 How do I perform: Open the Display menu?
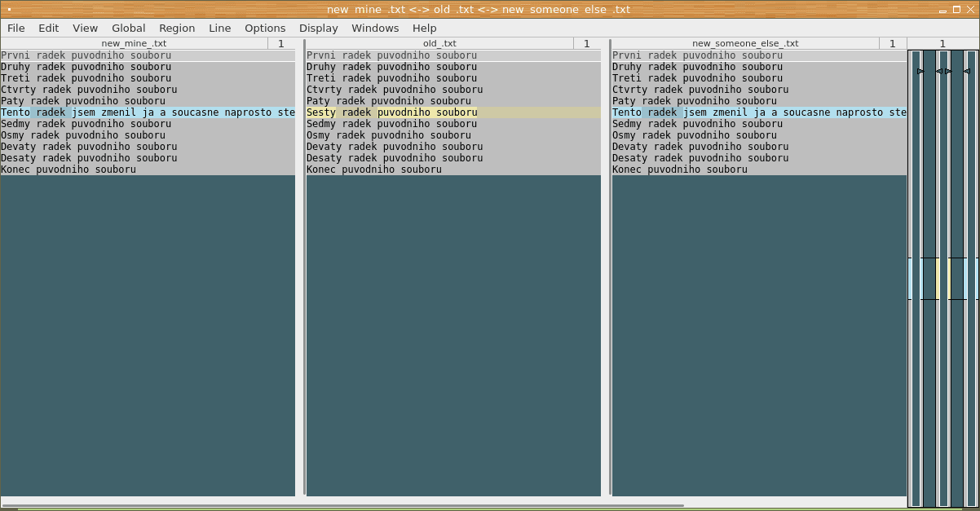pyautogui.click(x=318, y=28)
